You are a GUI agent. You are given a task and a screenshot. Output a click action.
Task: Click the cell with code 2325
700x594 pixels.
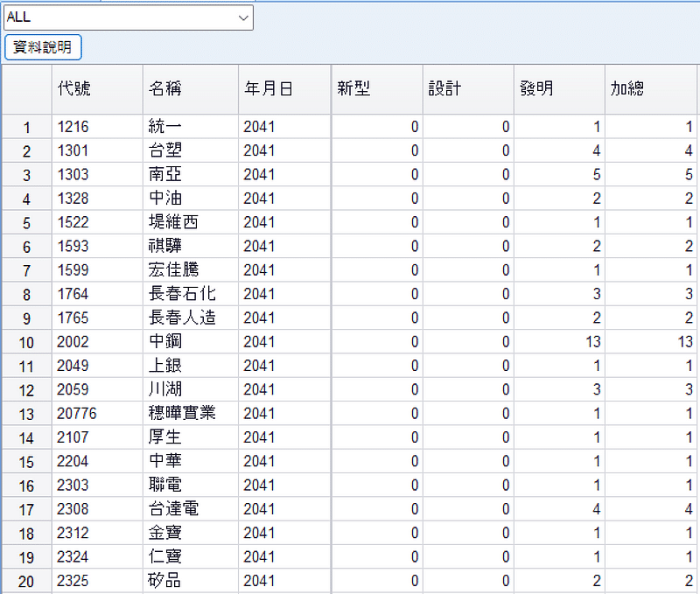tap(97, 581)
